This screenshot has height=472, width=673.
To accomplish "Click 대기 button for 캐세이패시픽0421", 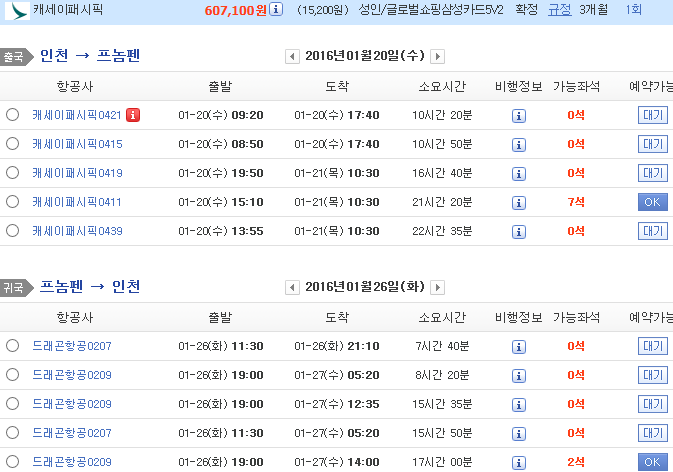I will (x=653, y=115).
